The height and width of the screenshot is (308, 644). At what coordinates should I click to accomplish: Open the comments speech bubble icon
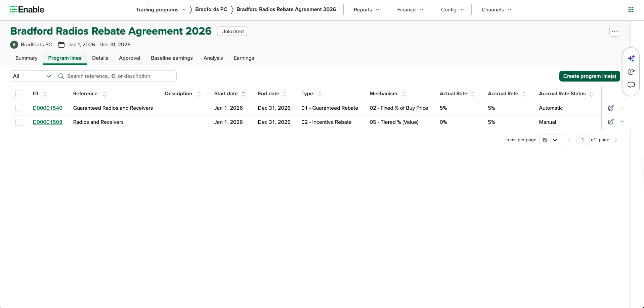point(631,85)
